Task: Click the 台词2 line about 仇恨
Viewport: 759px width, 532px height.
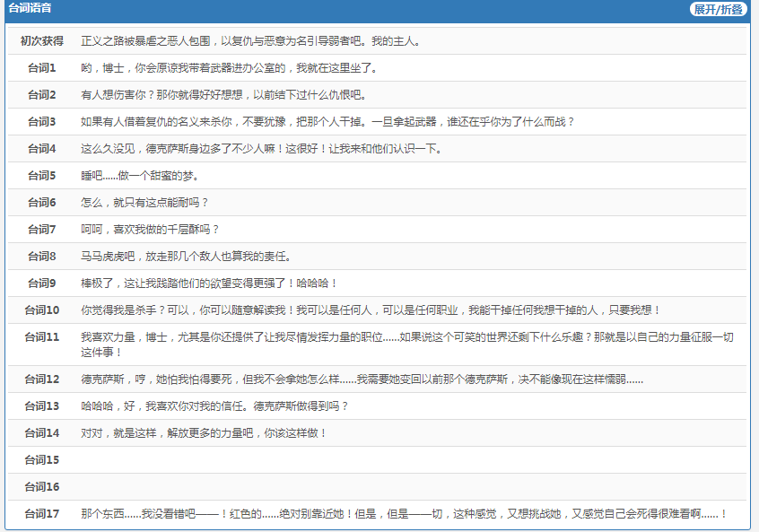Action: pos(223,95)
